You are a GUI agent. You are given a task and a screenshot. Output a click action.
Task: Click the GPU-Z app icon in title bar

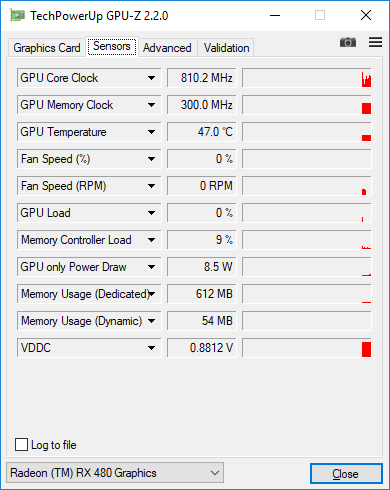17,15
